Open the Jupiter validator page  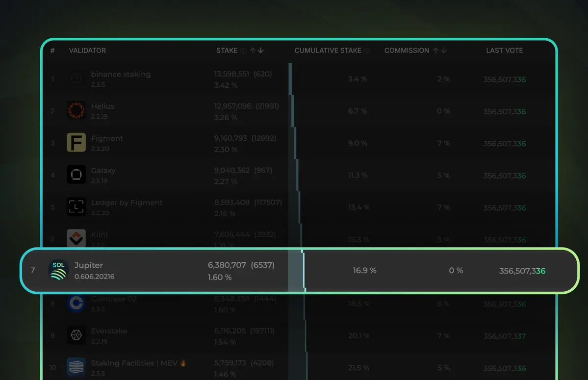tap(88, 265)
